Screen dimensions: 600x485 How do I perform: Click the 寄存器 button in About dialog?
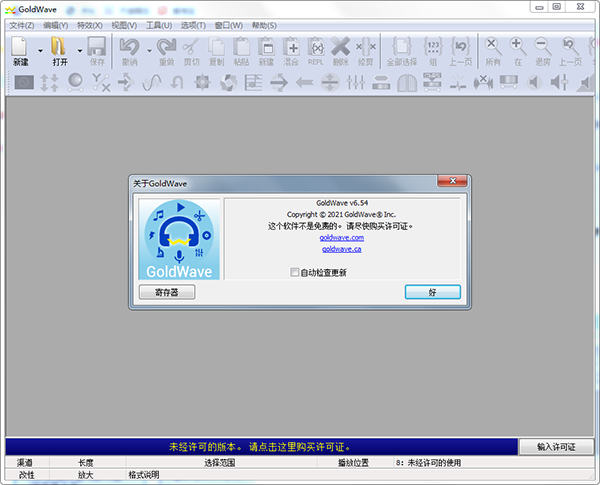coord(167,292)
